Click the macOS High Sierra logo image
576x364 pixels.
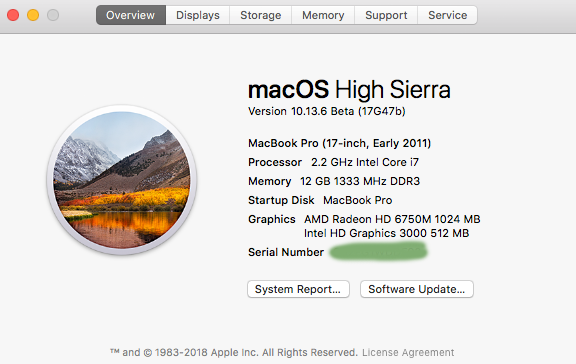coord(122,180)
